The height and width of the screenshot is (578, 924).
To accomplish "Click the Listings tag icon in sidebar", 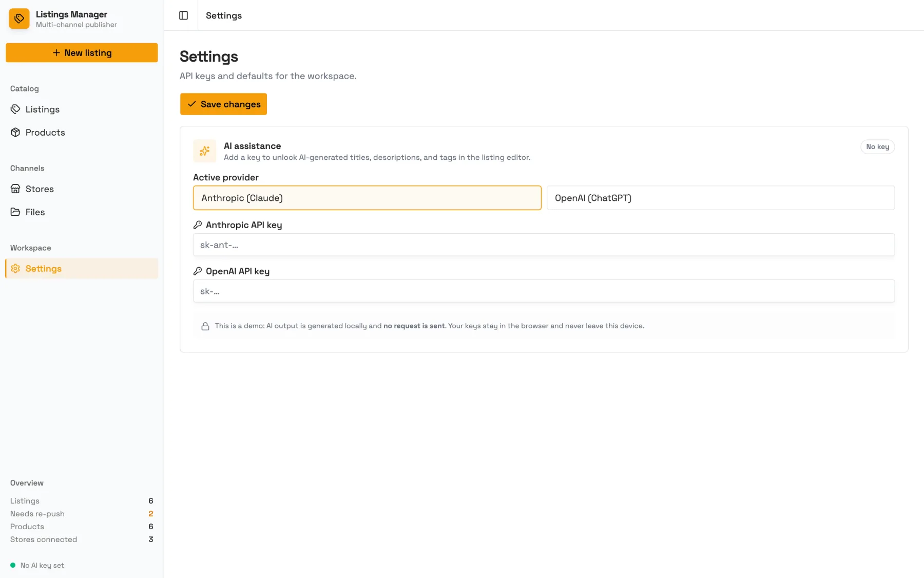I will (x=15, y=109).
